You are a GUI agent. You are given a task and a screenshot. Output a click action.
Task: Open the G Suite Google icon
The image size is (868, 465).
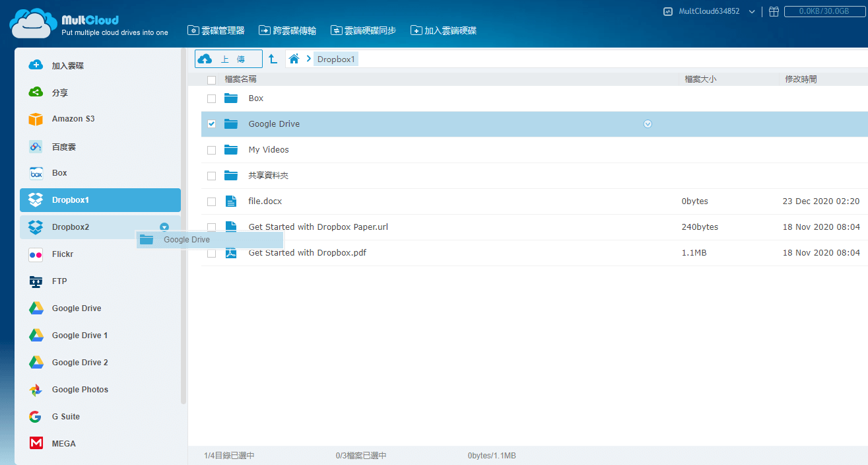pos(36,417)
